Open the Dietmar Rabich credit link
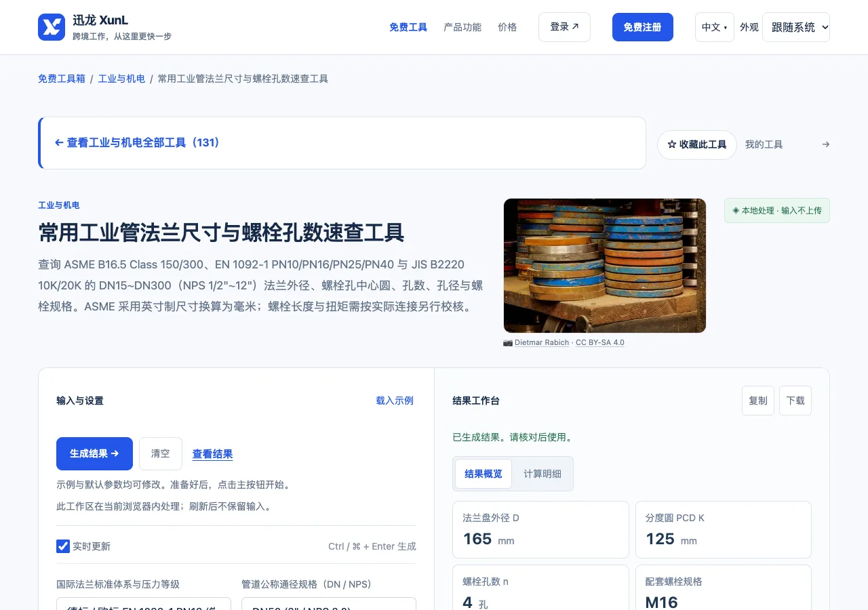This screenshot has height=610, width=868. click(x=542, y=342)
